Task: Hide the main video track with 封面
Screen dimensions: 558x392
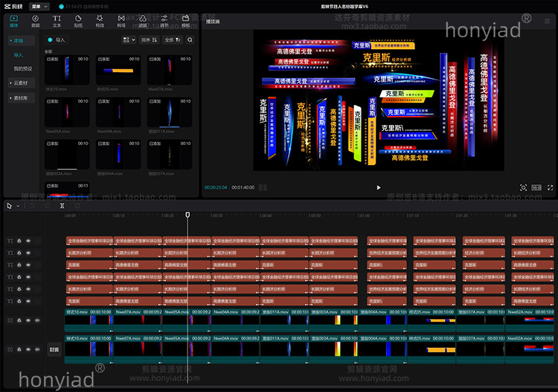Action: (x=28, y=350)
